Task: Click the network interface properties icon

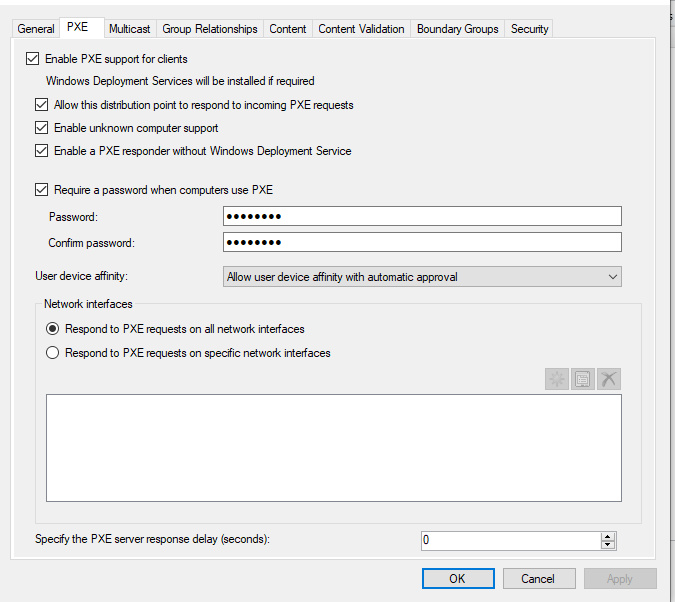Action: click(x=583, y=379)
